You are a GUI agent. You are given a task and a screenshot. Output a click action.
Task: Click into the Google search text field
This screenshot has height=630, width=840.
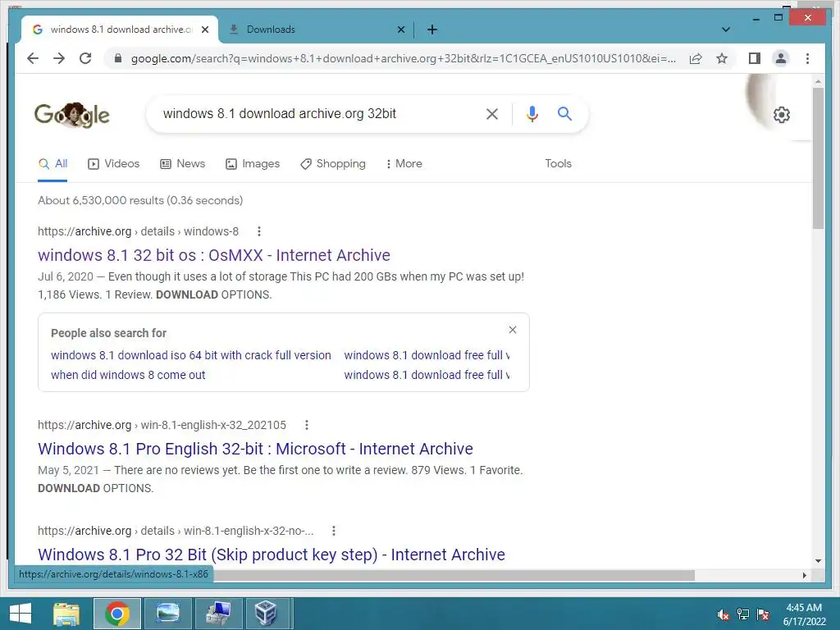316,113
